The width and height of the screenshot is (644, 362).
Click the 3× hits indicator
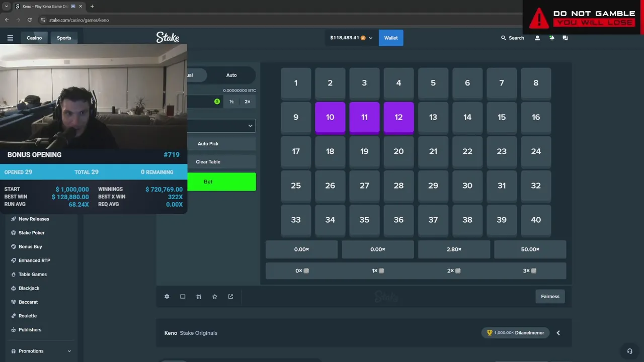(529, 270)
